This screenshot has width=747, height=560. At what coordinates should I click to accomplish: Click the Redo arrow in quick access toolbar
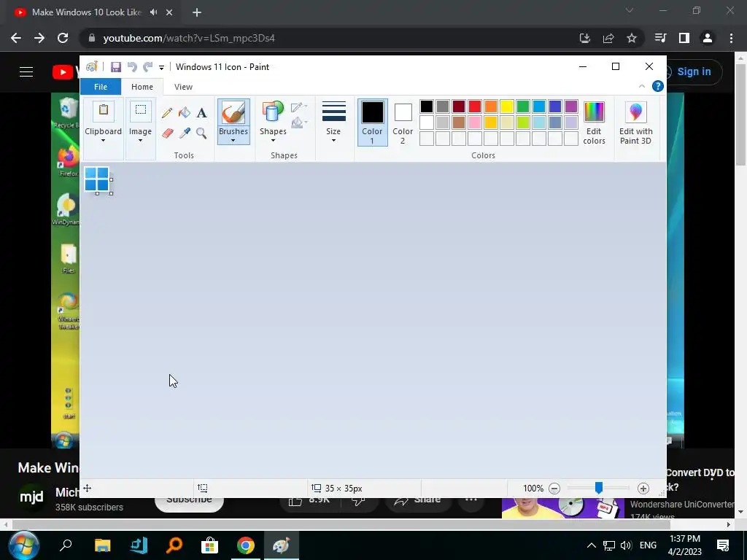pos(147,67)
